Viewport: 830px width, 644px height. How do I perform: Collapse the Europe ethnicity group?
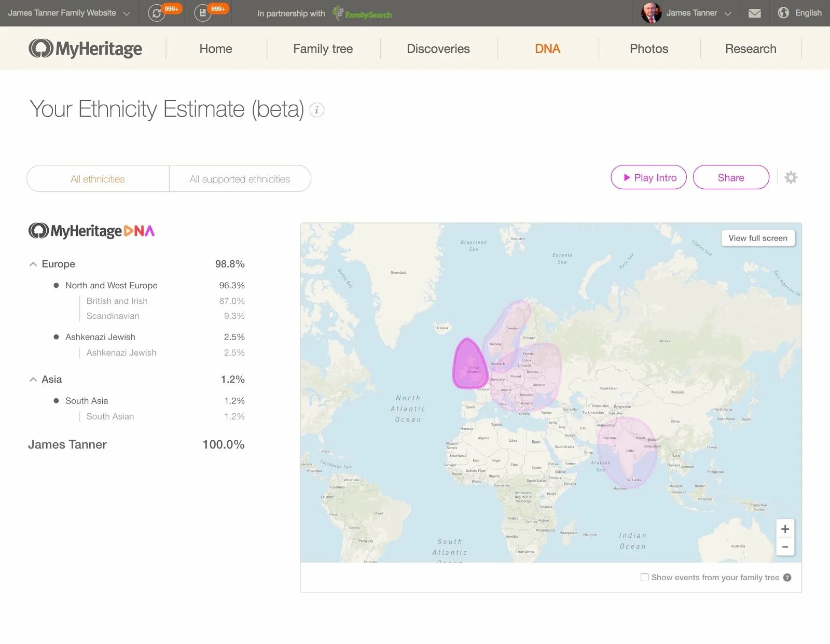coord(33,264)
